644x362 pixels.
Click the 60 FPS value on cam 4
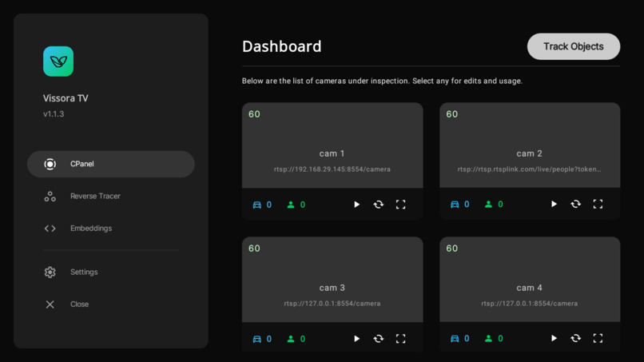[x=451, y=249]
